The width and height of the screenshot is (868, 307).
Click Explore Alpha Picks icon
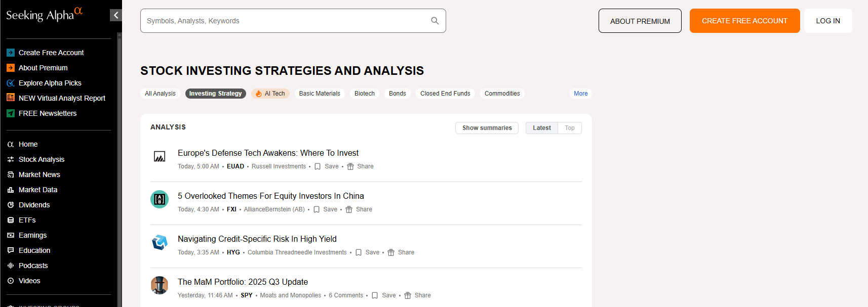tap(11, 83)
